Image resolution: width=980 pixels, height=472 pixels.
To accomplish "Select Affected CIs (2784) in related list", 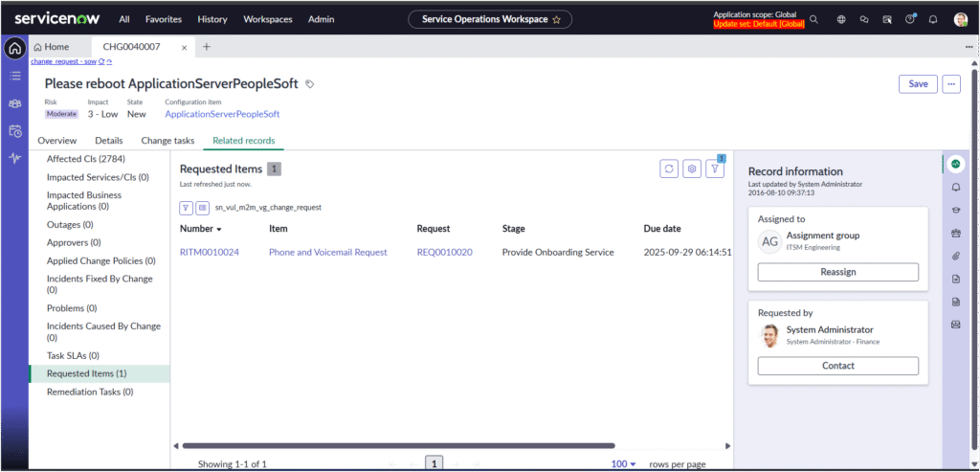I will tap(85, 159).
